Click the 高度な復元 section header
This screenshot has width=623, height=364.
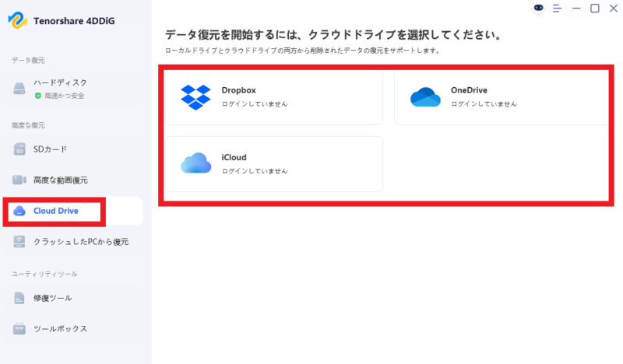(x=28, y=125)
